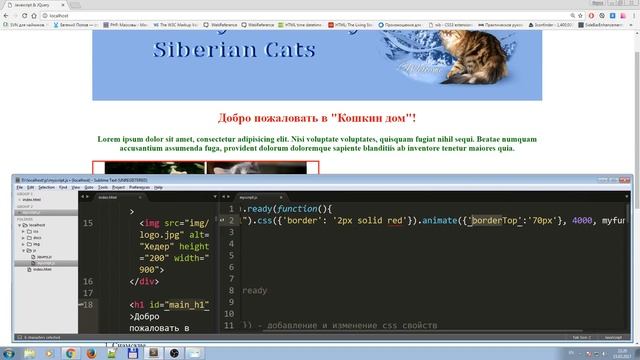Click the browser Reload icon
640x360 pixels.
[24, 16]
